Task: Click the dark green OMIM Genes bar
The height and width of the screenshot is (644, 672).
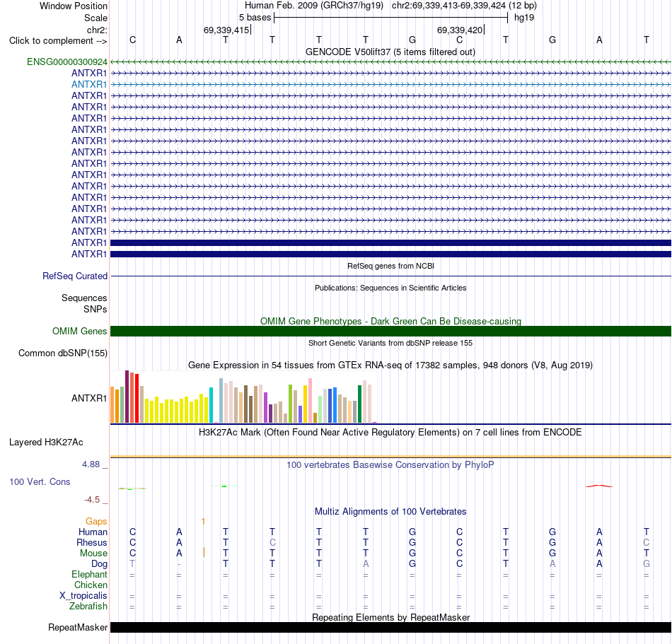Action: [x=390, y=331]
